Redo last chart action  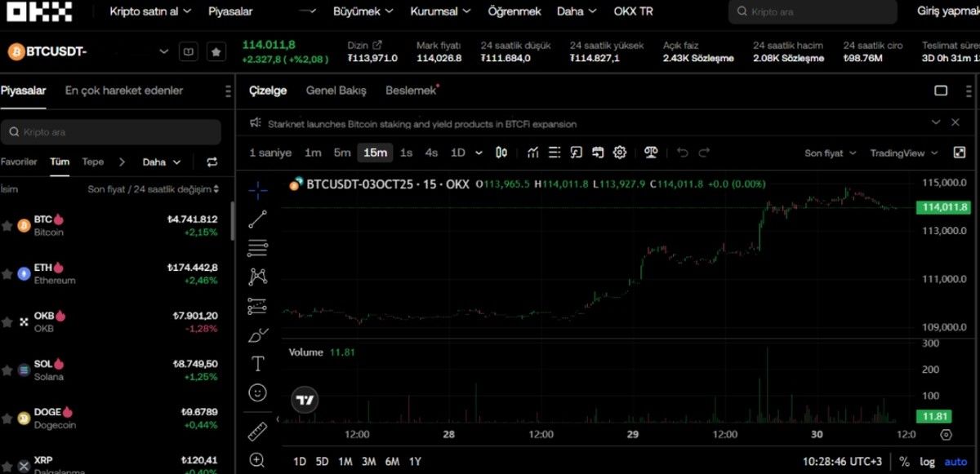(704, 153)
